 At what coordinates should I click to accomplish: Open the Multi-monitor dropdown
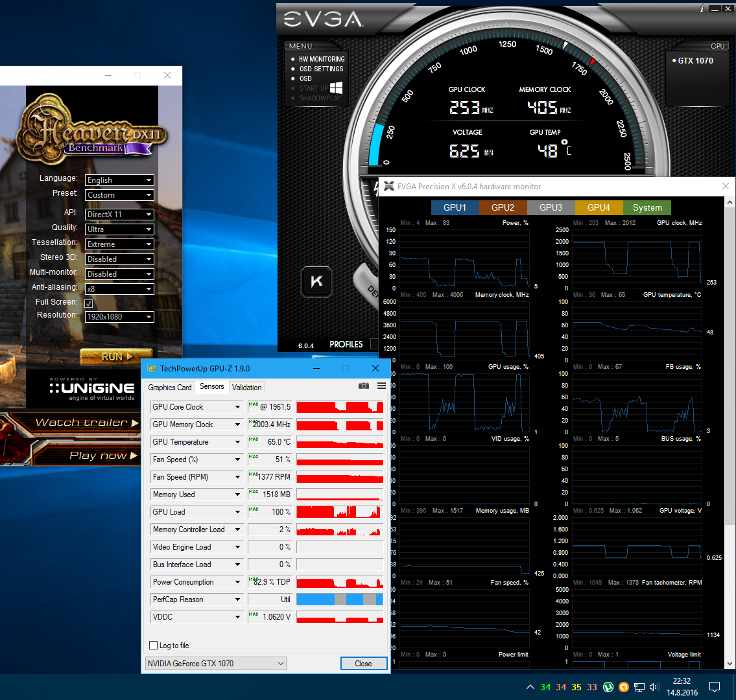click(119, 274)
